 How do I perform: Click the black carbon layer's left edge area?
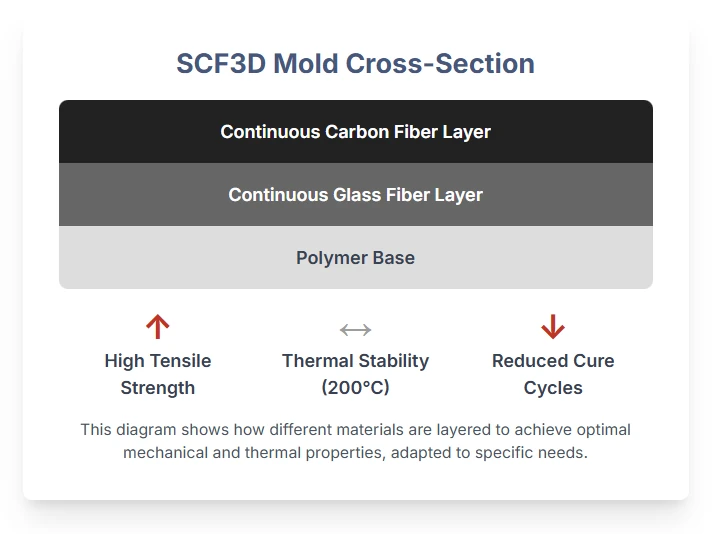[x=73, y=132]
